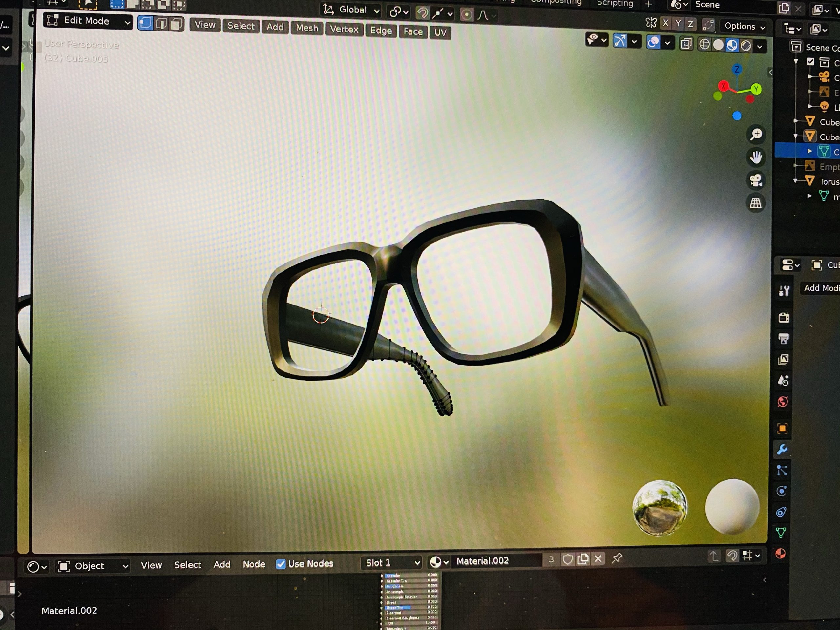Toggle camera view icon
The image size is (840, 630).
[x=756, y=180]
